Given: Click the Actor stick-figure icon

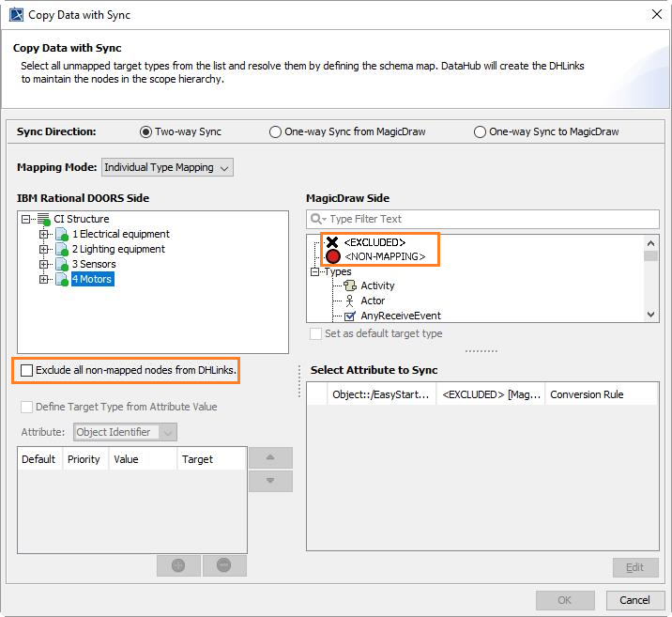Looking at the screenshot, I should click(350, 301).
